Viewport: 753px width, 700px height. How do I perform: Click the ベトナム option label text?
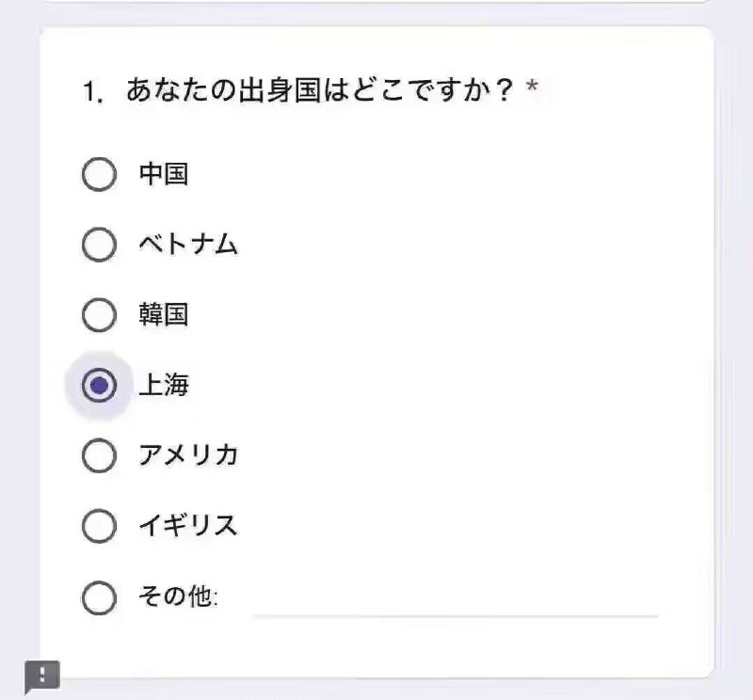pyautogui.click(x=188, y=244)
